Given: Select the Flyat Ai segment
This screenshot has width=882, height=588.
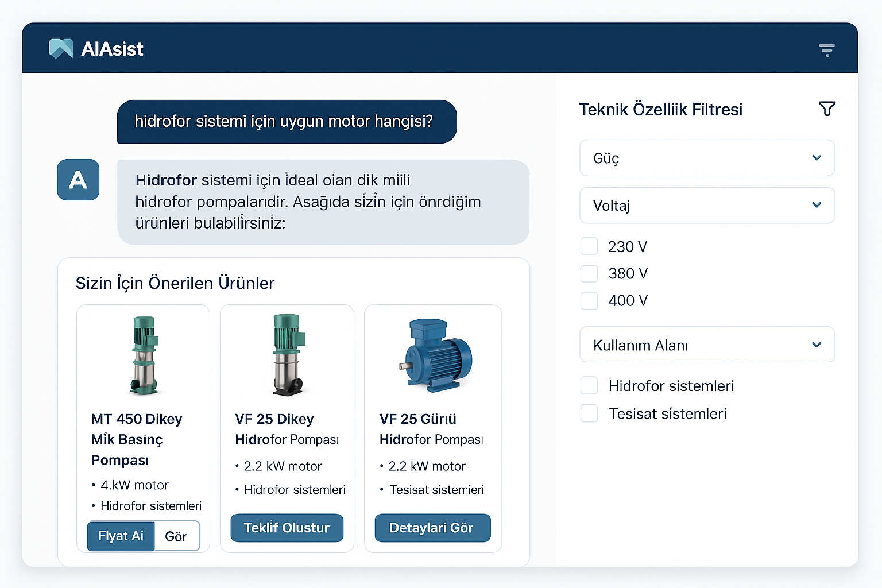Looking at the screenshot, I should pyautogui.click(x=121, y=536).
